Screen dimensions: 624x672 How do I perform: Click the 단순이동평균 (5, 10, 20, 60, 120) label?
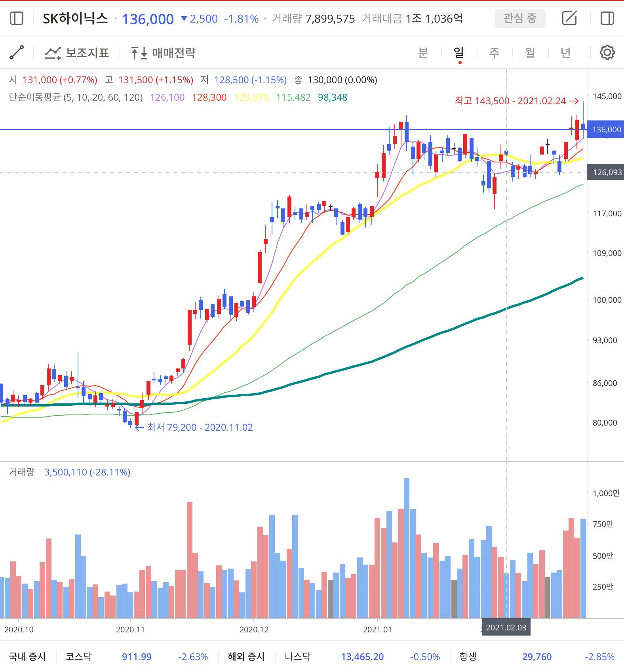[x=76, y=97]
